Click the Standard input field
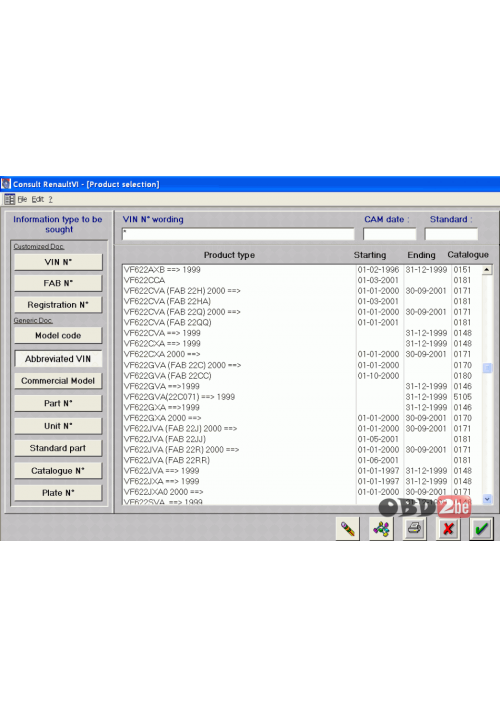 click(x=451, y=234)
